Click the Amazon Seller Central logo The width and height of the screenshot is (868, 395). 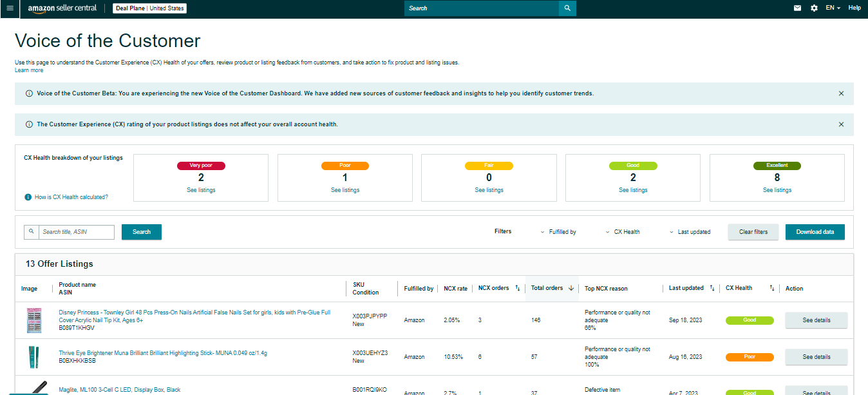click(62, 8)
